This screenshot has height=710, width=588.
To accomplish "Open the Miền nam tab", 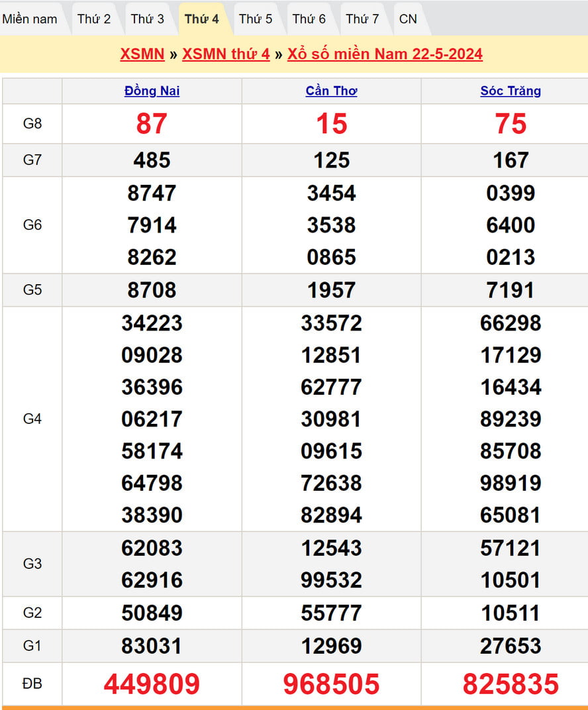I will [x=30, y=19].
